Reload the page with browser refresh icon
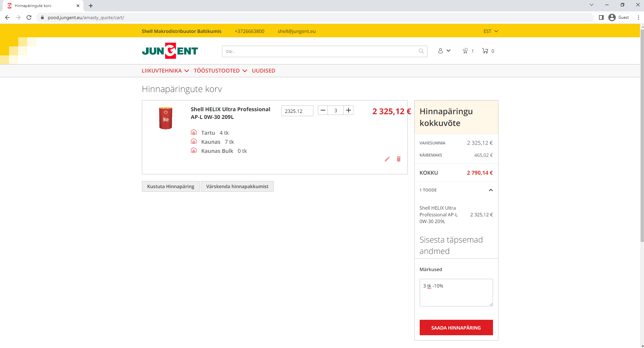This screenshot has height=348, width=644. pos(29,17)
